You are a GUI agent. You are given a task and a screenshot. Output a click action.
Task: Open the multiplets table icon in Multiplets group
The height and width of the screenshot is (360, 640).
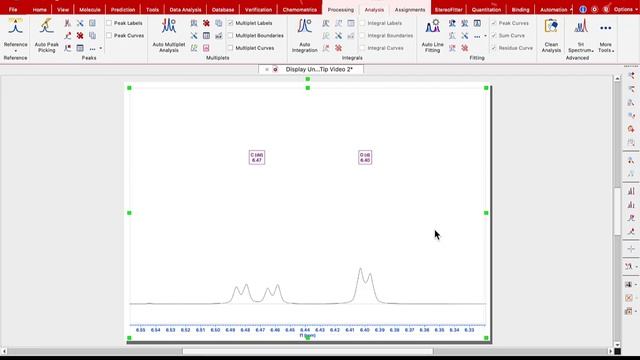click(x=207, y=36)
